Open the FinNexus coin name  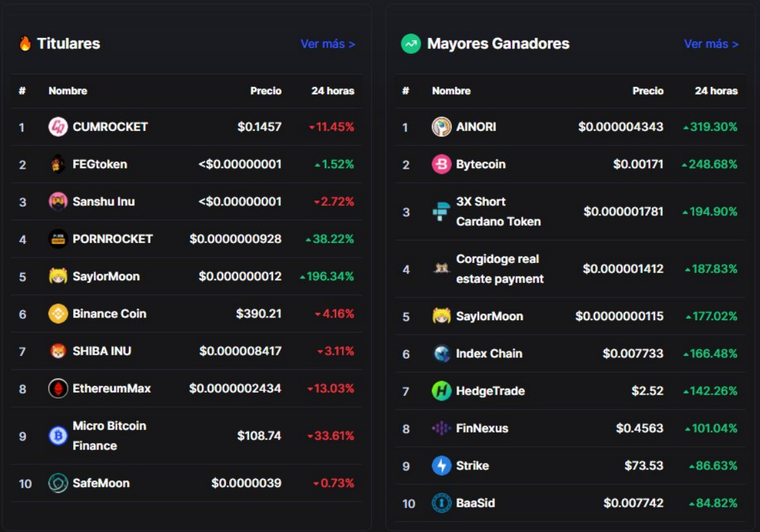(x=482, y=428)
